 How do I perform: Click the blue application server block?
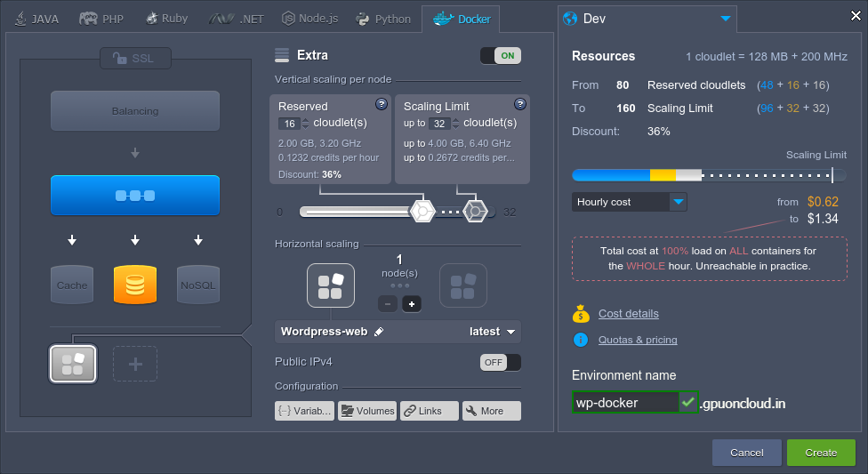(135, 195)
